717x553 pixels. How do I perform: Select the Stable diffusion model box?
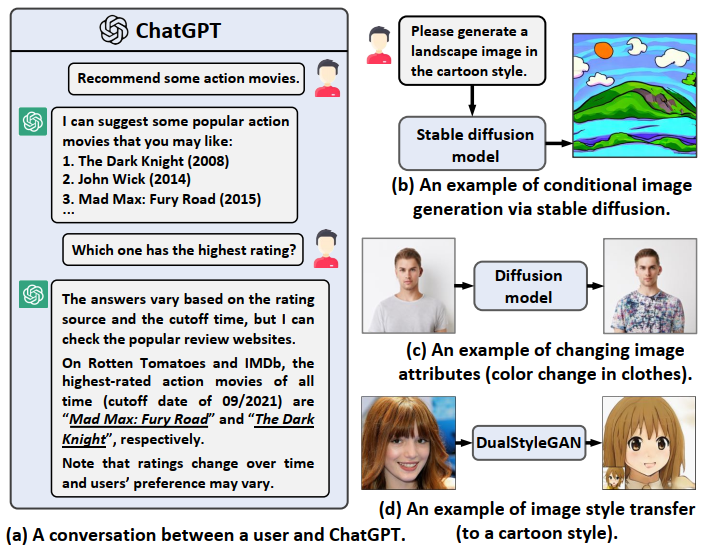pyautogui.click(x=472, y=144)
